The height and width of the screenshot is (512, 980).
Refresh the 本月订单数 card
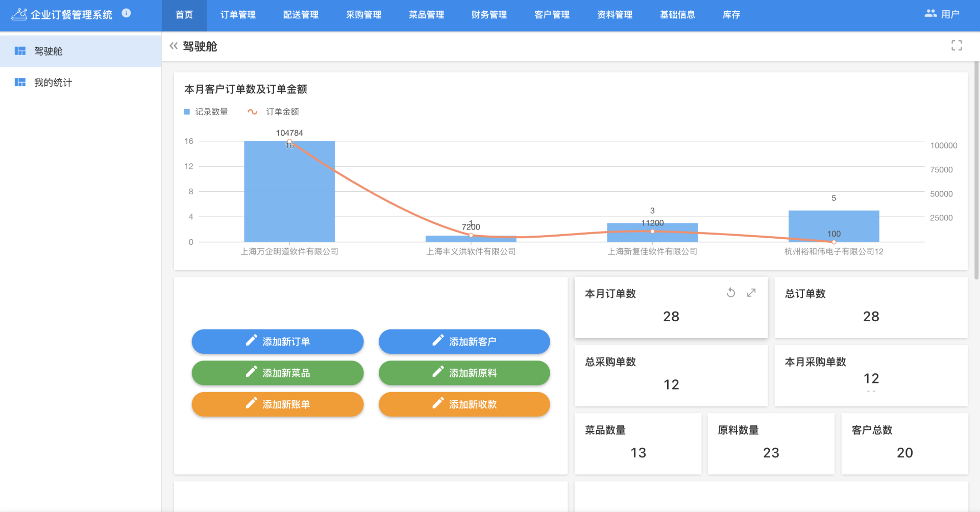[x=731, y=293]
